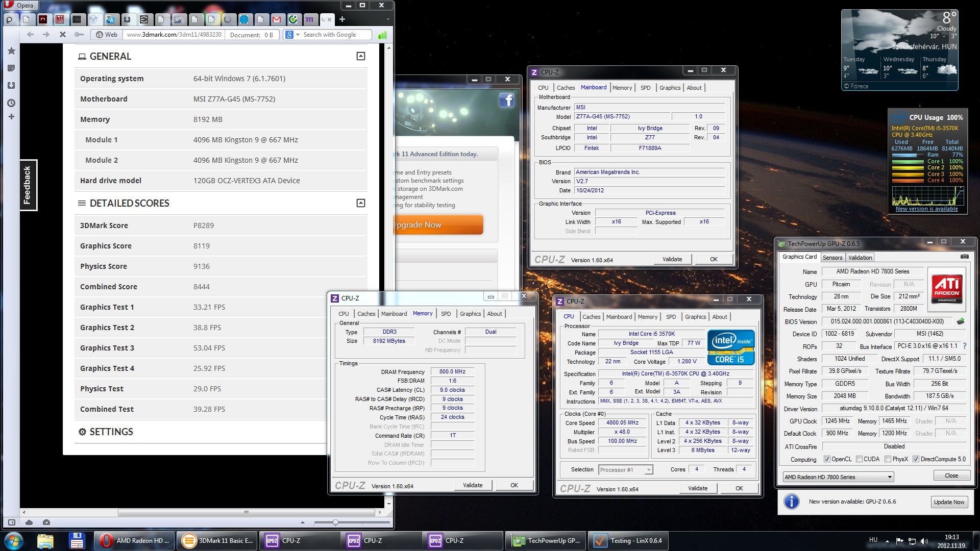This screenshot has height=551, width=980.
Task: Open Opera Link cloud icon
Action: (29, 522)
